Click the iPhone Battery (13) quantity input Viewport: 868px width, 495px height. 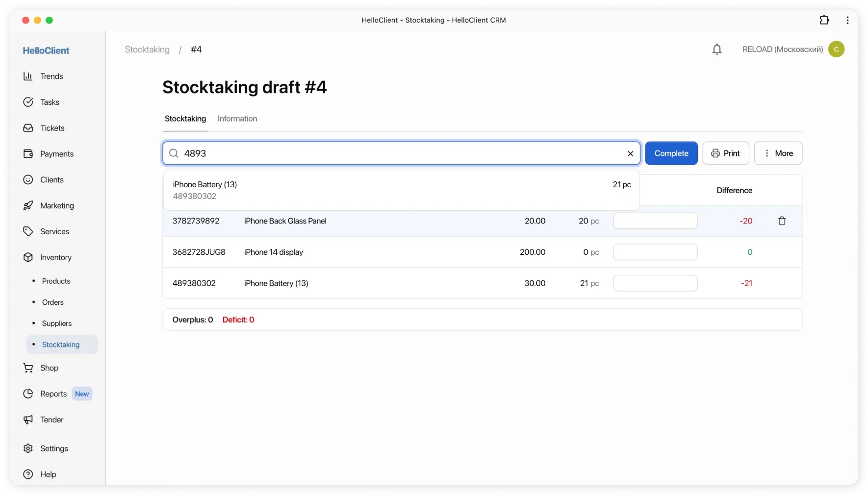click(655, 283)
